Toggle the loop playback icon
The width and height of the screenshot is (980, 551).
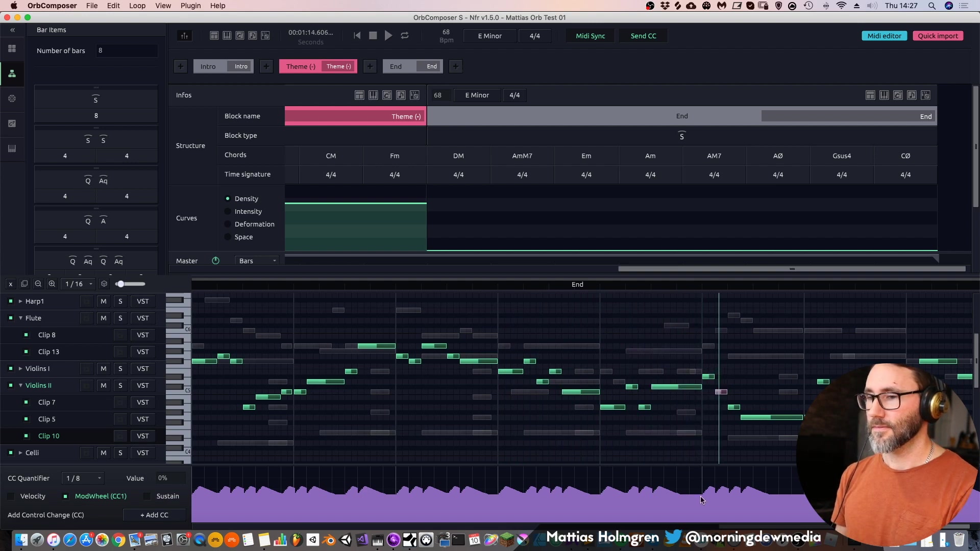(x=405, y=36)
